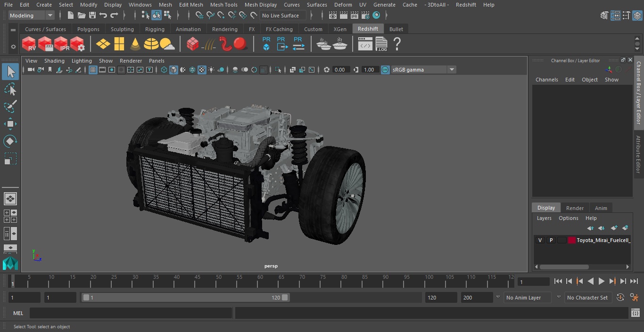Toggle the layer display type box
Image resolution: width=644 pixels, height=332 pixels.
(x=561, y=240)
